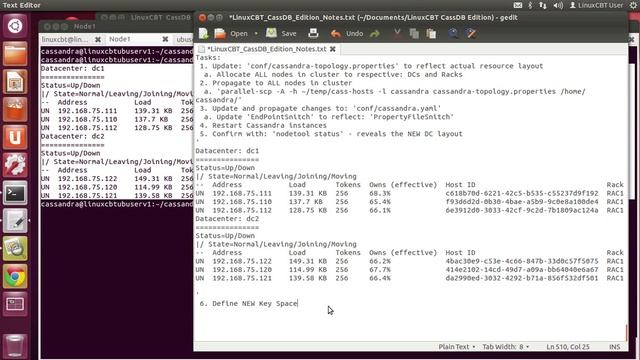Click the Ln 510, Col 25 status
Viewport: 640px width, 360px height.
568,347
